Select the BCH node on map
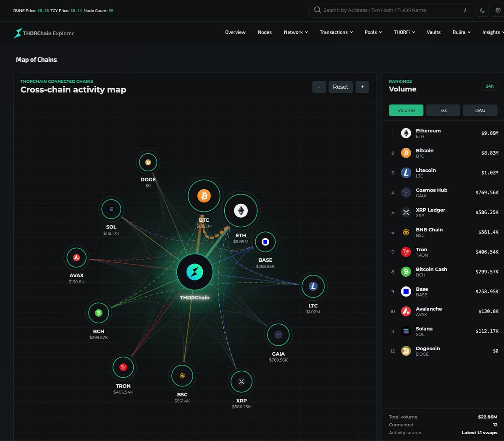Image resolution: width=504 pixels, height=441 pixels. pos(99,313)
